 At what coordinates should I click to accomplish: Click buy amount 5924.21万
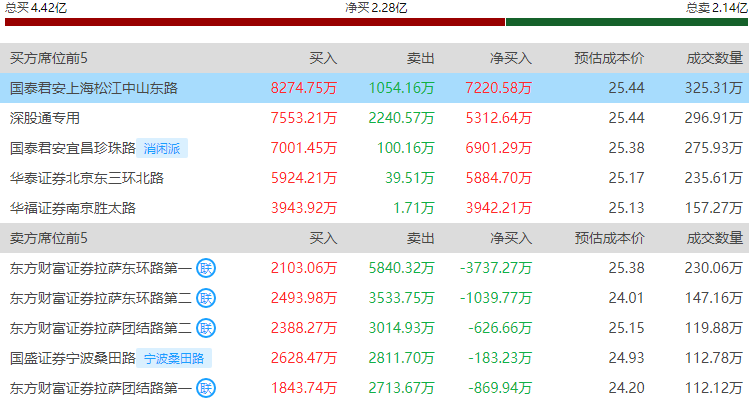tap(304, 178)
